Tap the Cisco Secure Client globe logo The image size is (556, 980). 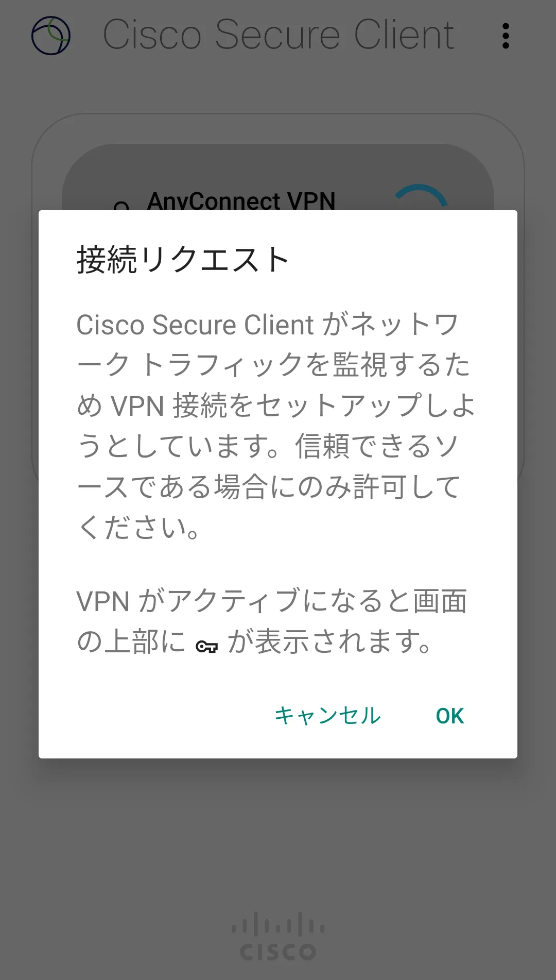tap(50, 36)
